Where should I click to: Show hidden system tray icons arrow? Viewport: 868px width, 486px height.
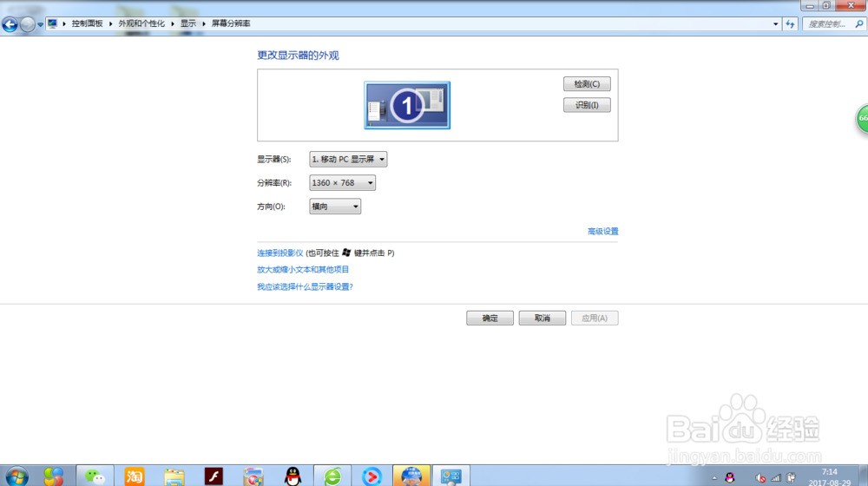(714, 477)
